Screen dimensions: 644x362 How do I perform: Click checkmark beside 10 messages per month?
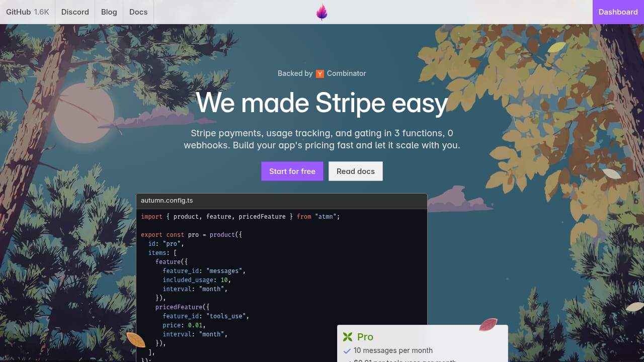pyautogui.click(x=347, y=350)
